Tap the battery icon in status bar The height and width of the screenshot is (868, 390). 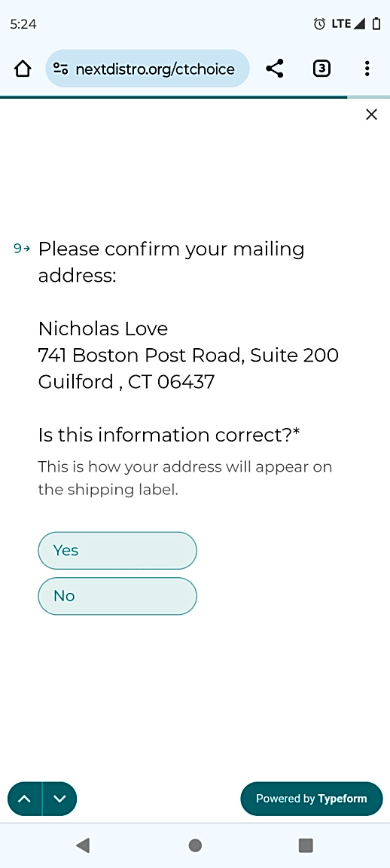click(x=376, y=24)
